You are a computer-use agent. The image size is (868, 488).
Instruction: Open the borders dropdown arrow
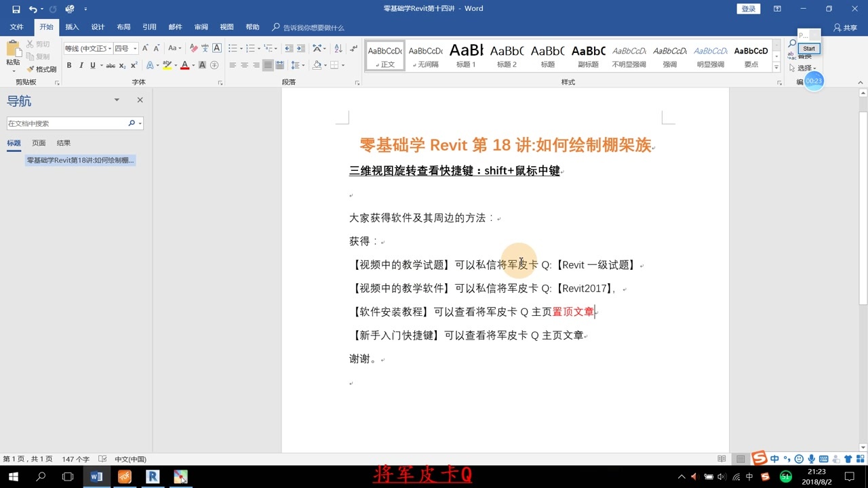[x=343, y=66]
